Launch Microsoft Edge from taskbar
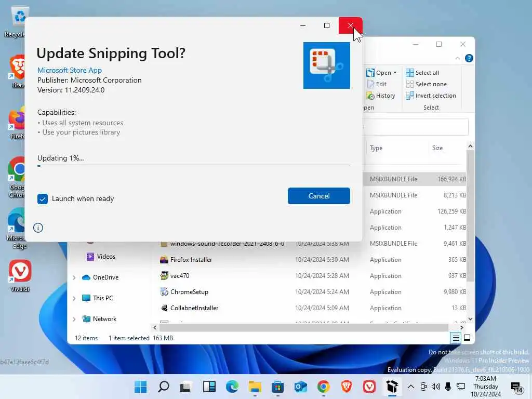 [232, 387]
